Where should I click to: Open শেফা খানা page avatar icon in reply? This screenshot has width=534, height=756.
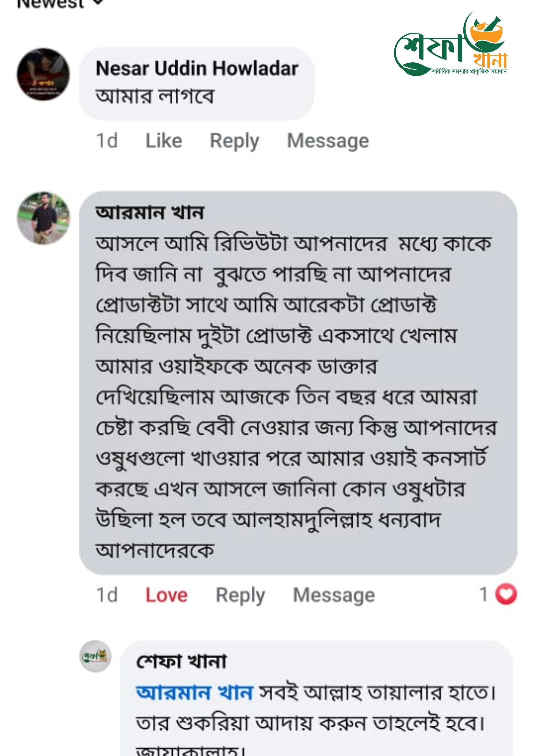(x=96, y=656)
